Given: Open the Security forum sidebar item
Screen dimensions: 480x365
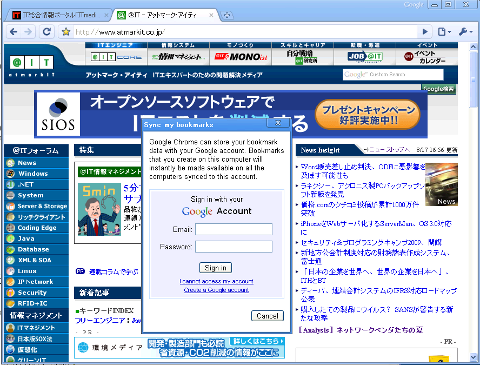Looking at the screenshot, I should 37,293.
